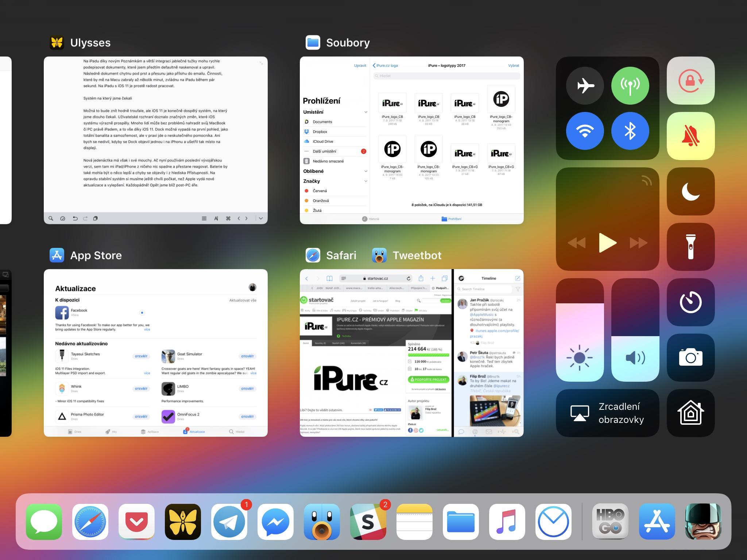Toggle Airplane mode

tap(585, 86)
